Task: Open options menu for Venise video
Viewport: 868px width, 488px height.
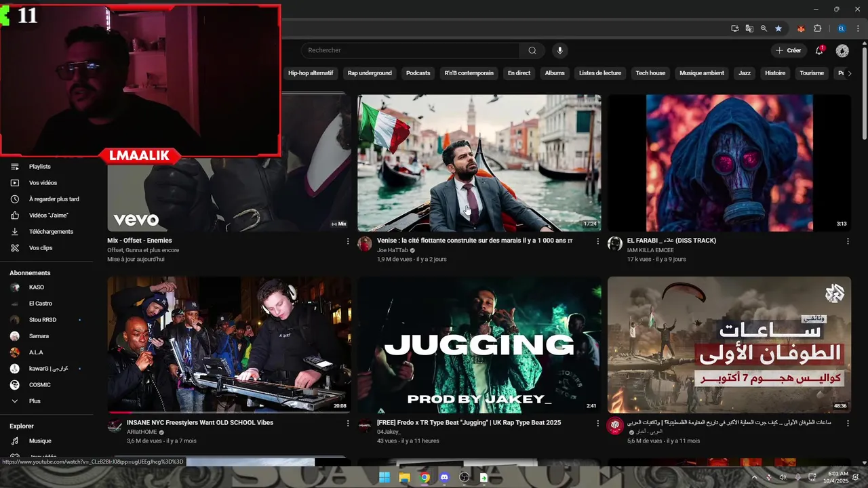Action: [x=597, y=241]
